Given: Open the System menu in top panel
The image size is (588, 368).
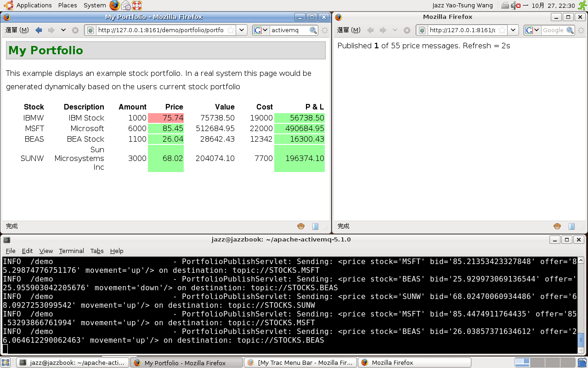Looking at the screenshot, I should 95,6.
